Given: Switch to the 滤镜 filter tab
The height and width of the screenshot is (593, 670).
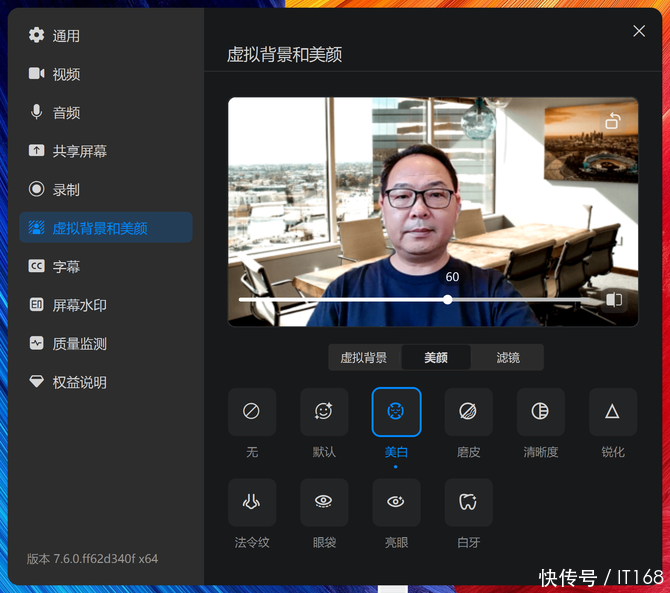Looking at the screenshot, I should coord(508,358).
